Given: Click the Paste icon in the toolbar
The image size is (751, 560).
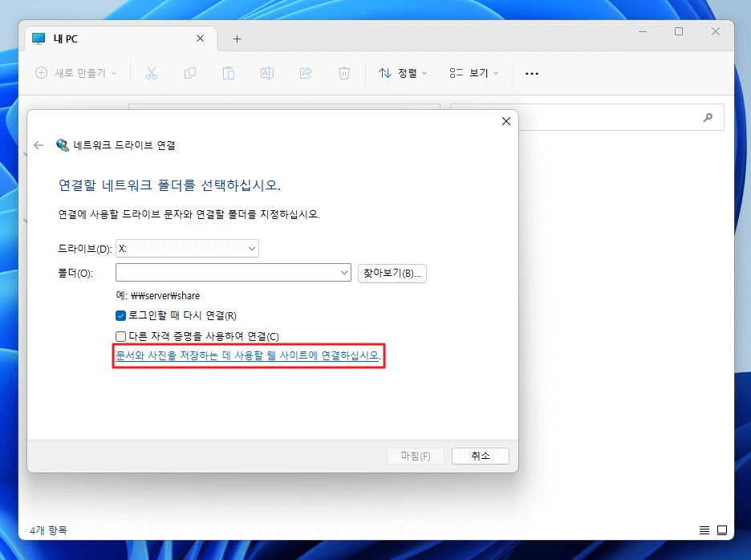Looking at the screenshot, I should (x=229, y=73).
